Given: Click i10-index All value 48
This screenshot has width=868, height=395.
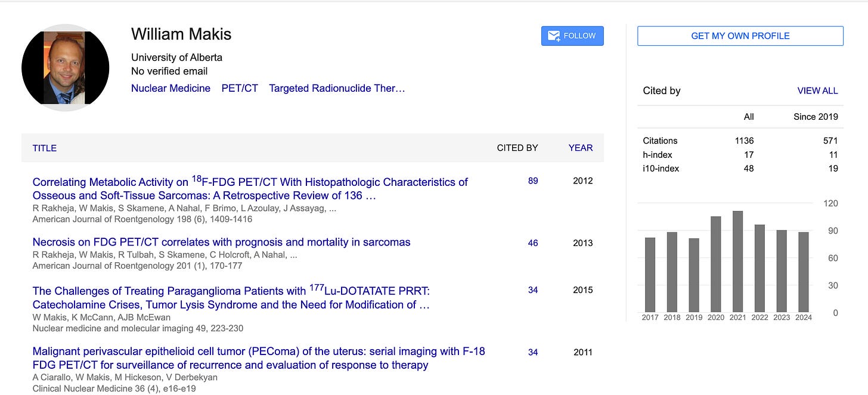Looking at the screenshot, I should [x=749, y=168].
